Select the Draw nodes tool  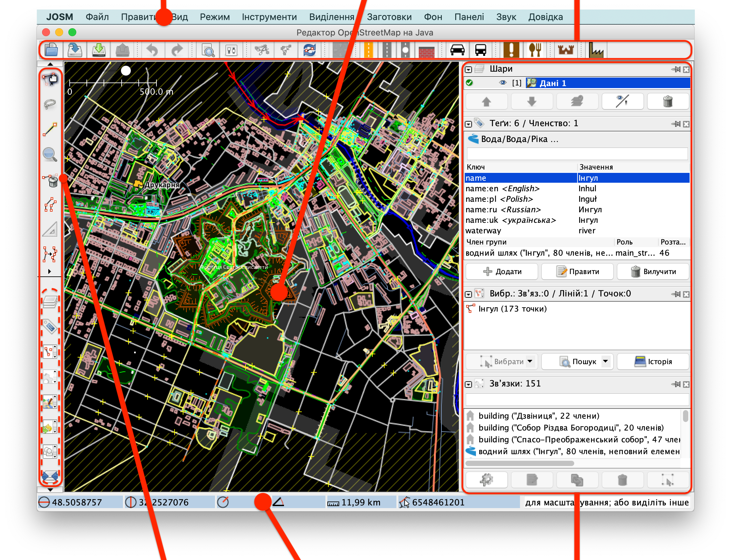pos(50,129)
